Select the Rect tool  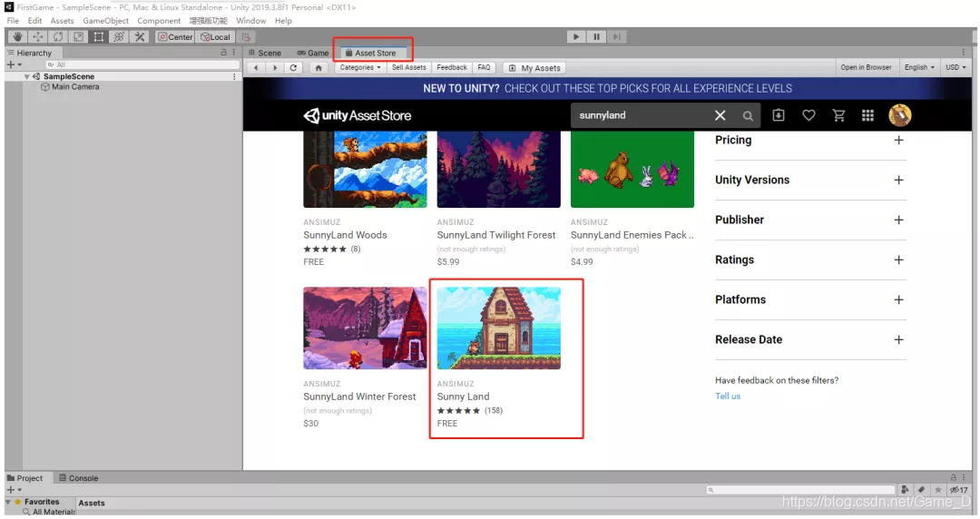click(x=99, y=37)
